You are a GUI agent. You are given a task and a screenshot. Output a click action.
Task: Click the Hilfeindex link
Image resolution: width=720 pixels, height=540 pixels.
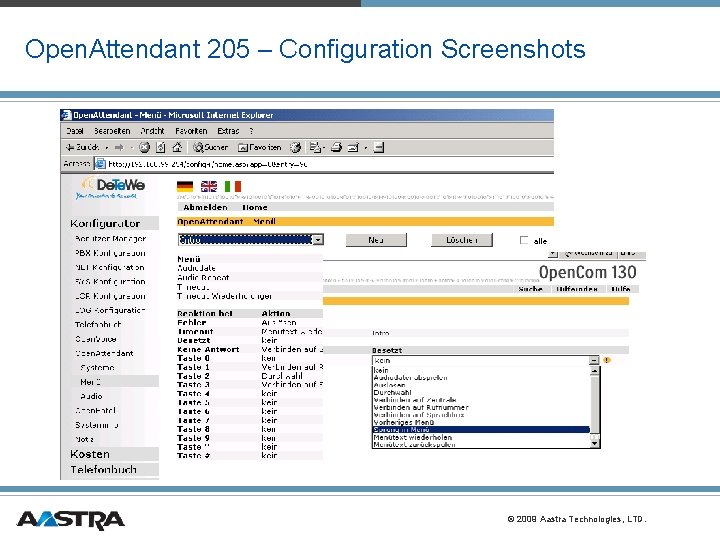[x=577, y=289]
